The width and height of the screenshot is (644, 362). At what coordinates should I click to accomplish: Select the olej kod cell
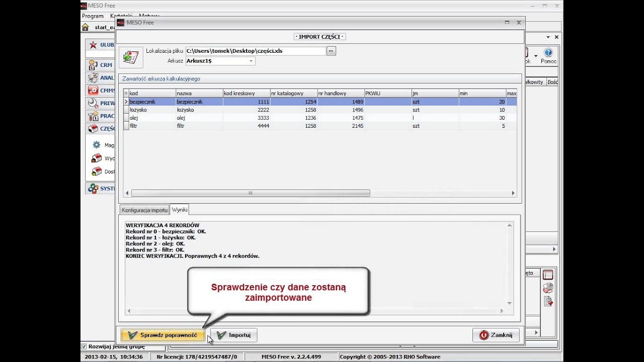(x=152, y=118)
